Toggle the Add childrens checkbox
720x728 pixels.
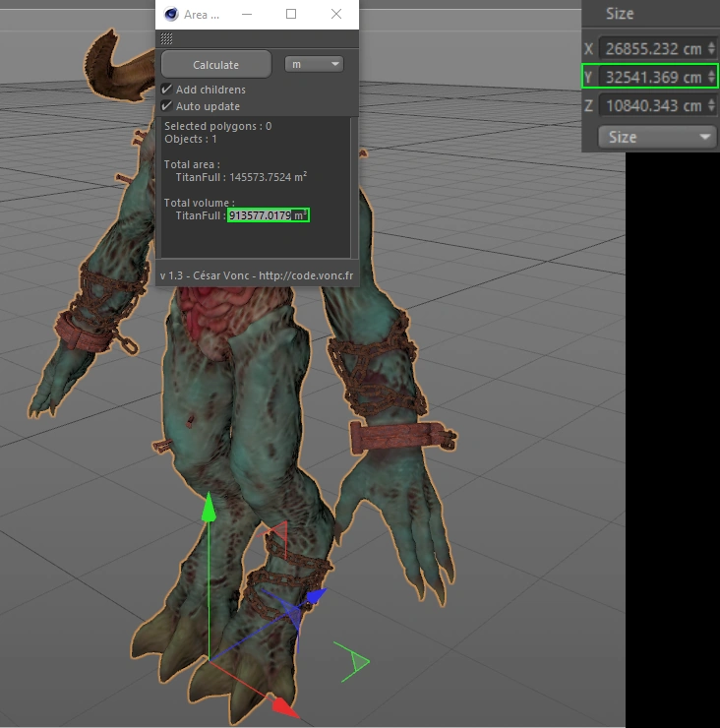click(x=167, y=90)
